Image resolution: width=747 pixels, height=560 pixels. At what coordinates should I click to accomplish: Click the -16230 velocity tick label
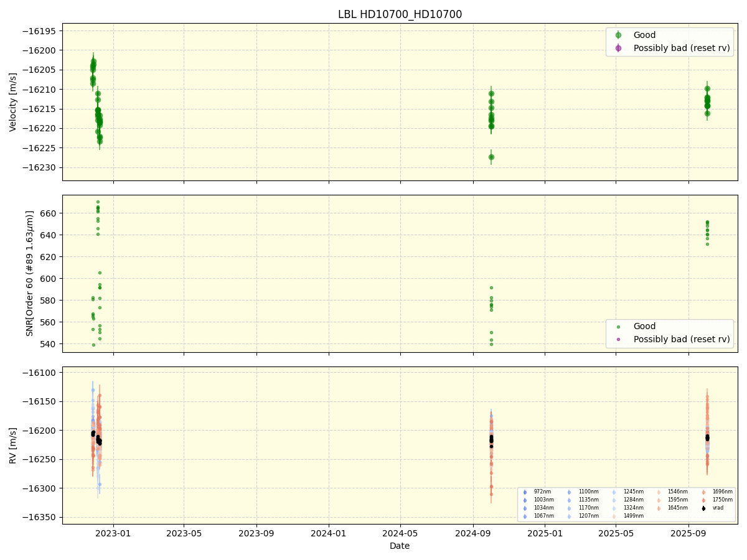point(40,168)
